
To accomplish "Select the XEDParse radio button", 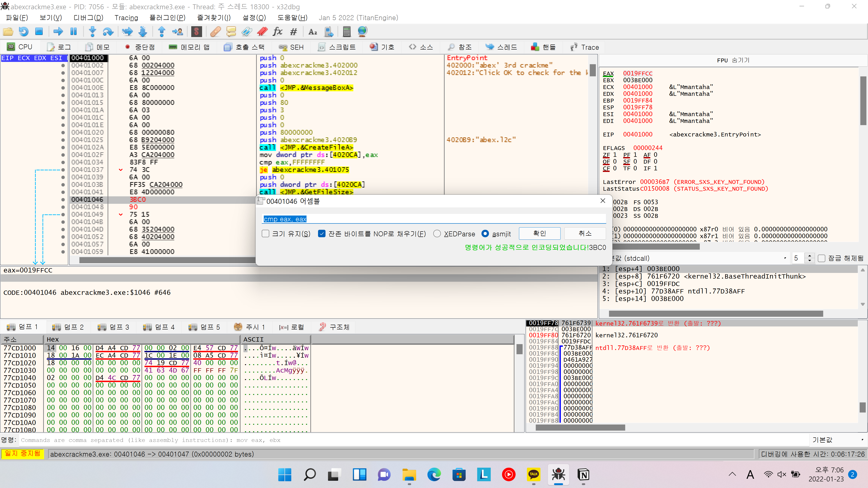I will (437, 233).
